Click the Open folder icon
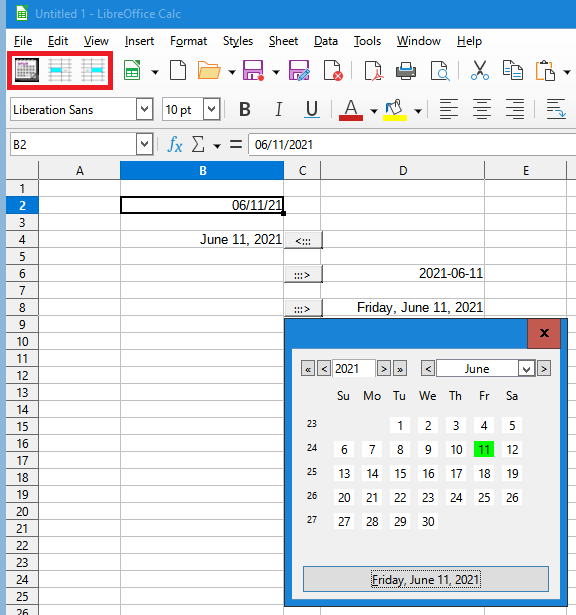The height and width of the screenshot is (615, 576). [209, 71]
